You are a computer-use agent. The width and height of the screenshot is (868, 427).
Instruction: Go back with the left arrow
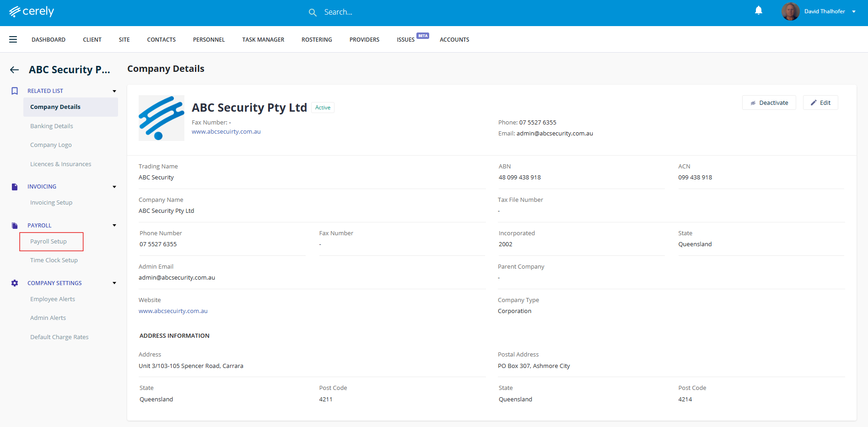pyautogui.click(x=15, y=70)
